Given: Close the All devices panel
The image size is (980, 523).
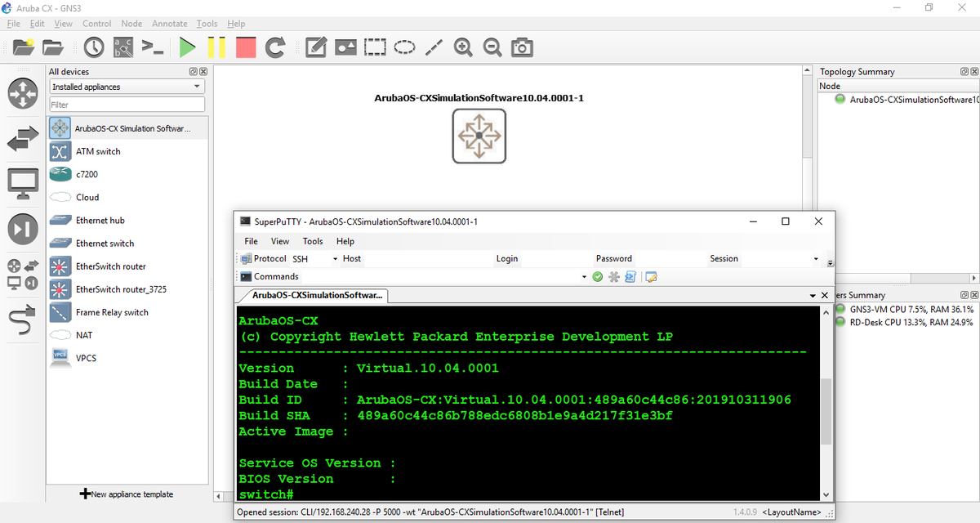Looking at the screenshot, I should point(203,72).
